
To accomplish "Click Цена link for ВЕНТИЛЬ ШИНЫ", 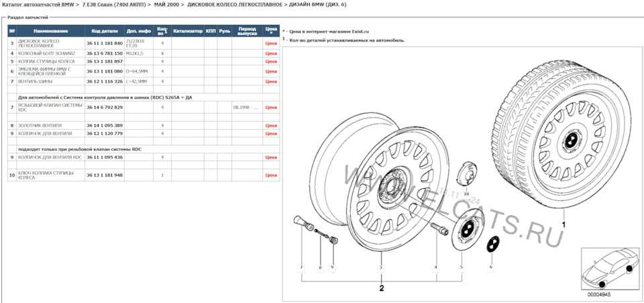I will pyautogui.click(x=271, y=81).
